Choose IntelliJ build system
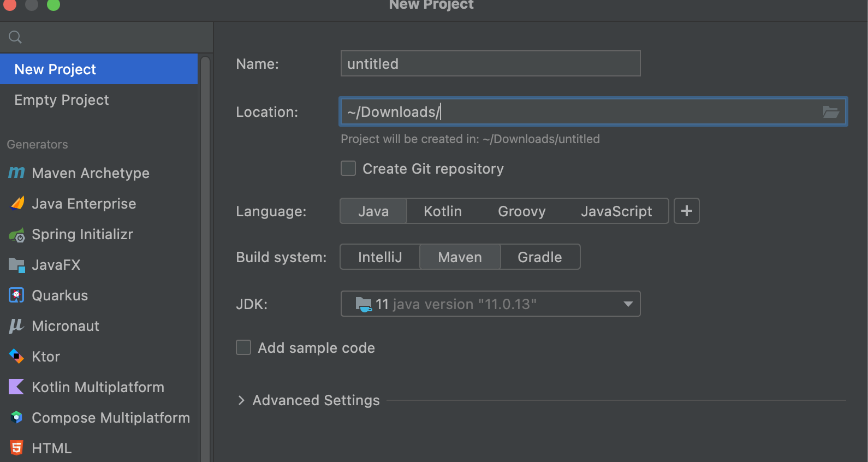This screenshot has height=462, width=868. click(x=380, y=257)
